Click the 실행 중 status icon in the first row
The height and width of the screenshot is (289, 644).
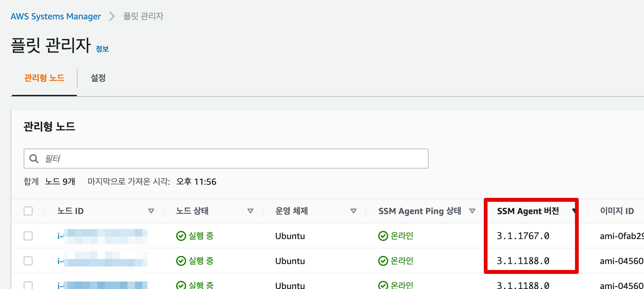181,236
